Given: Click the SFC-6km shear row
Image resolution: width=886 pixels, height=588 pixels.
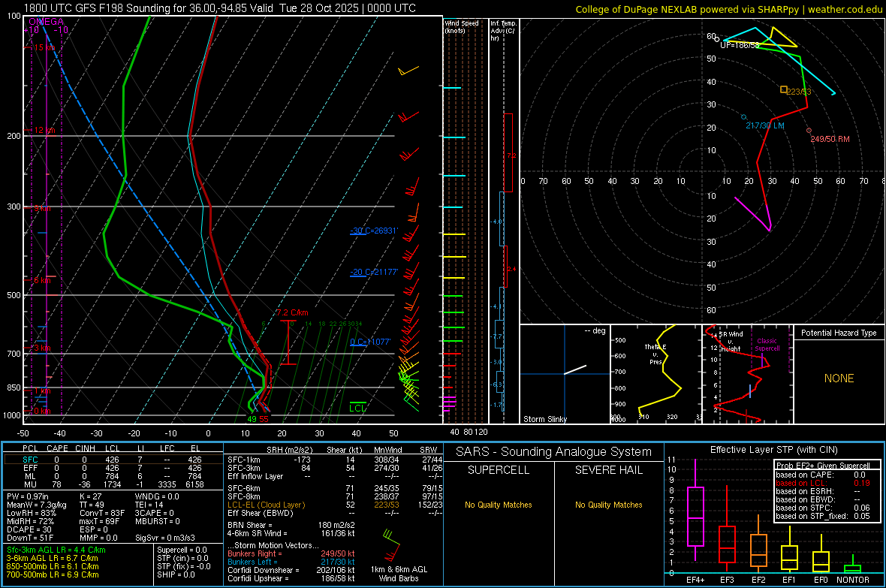Looking at the screenshot, I should point(335,488).
